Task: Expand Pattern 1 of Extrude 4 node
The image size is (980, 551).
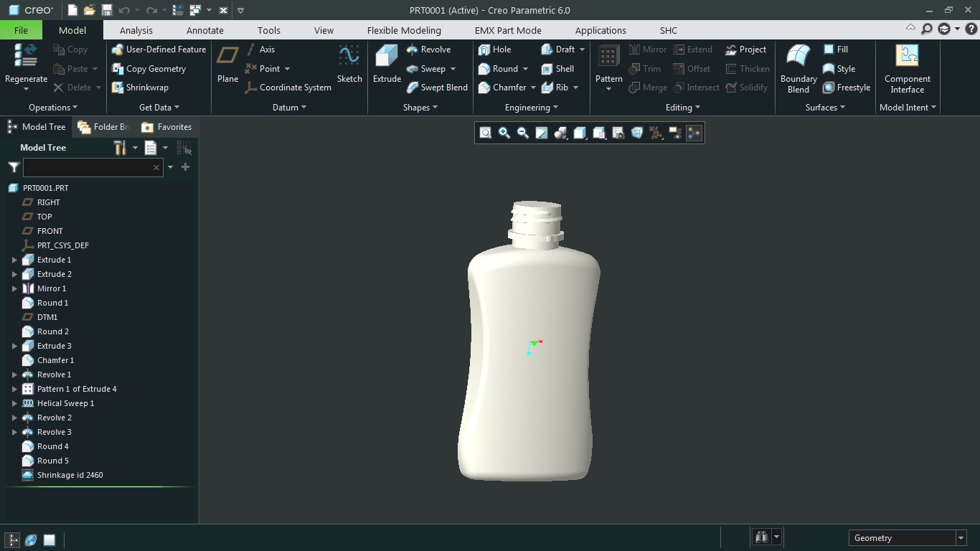Action: (14, 389)
